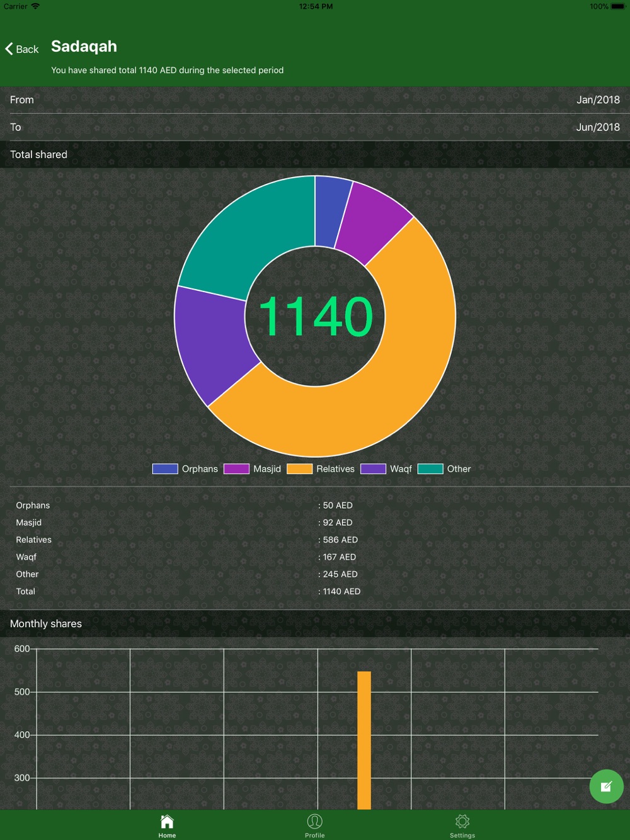Tap the Back chevron icon
The image size is (630, 840).
click(9, 49)
